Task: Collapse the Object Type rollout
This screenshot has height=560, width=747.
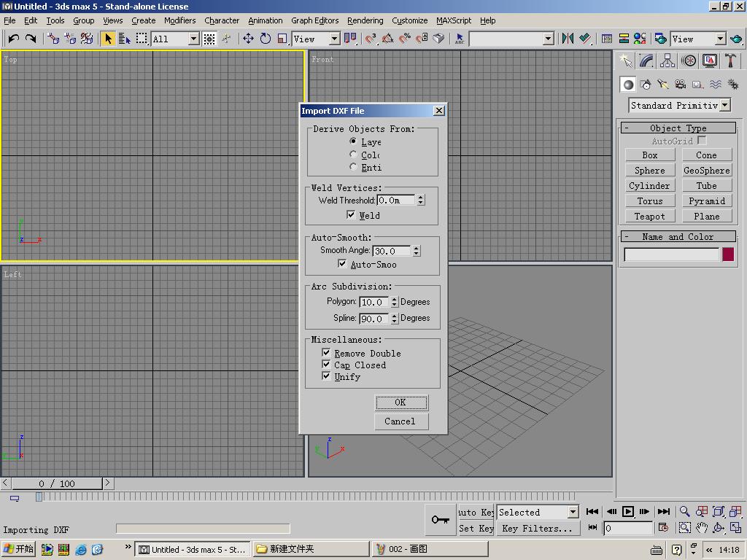Action: click(678, 128)
